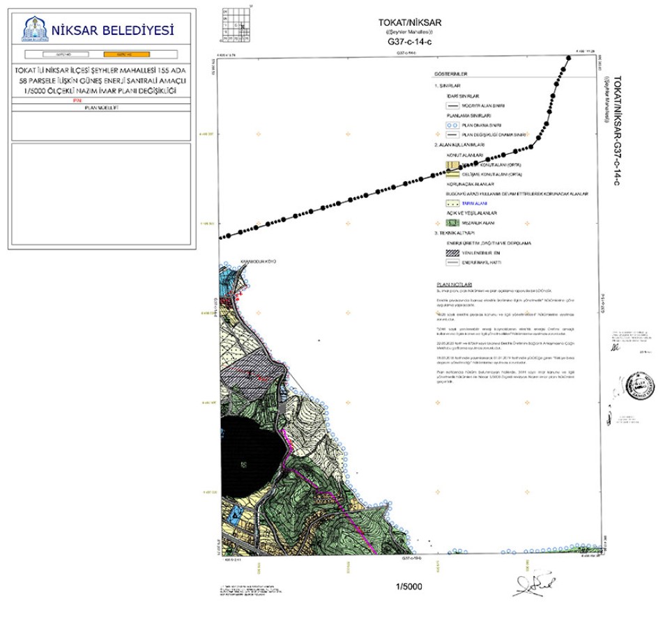Click the 1/5000 scale label
672x627 pixels.
(409, 587)
